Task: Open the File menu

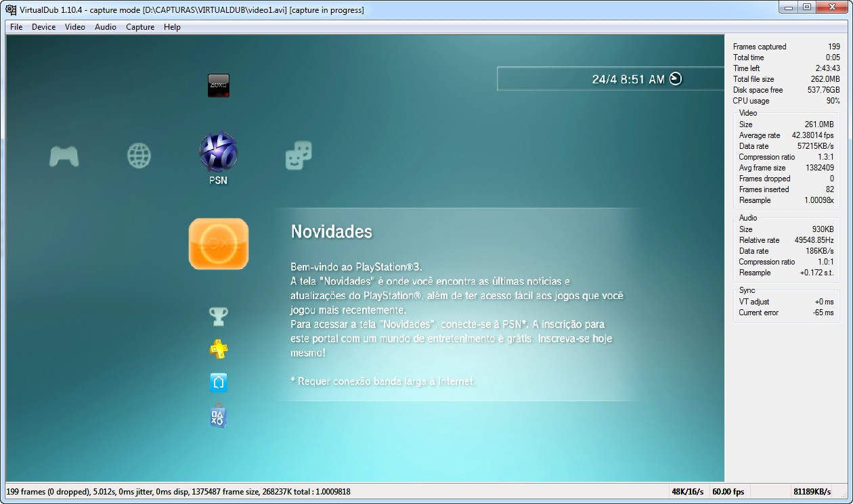Action: tap(16, 27)
